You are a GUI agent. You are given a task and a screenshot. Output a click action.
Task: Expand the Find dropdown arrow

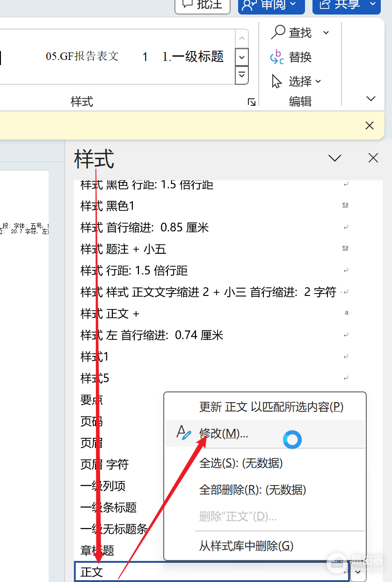tap(326, 32)
